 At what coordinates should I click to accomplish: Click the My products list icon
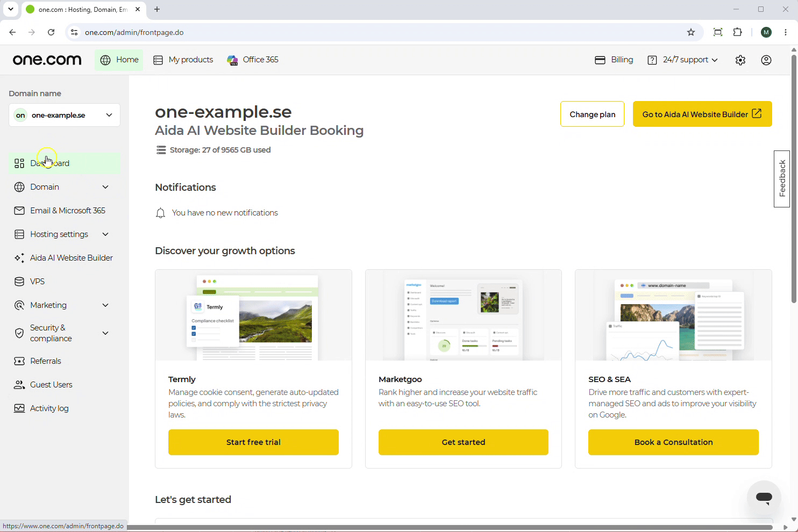pos(158,60)
